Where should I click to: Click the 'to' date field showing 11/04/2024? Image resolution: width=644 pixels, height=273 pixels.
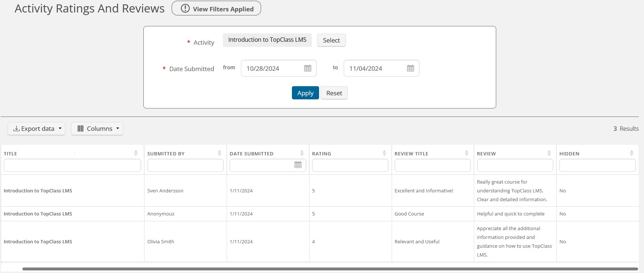pyautogui.click(x=381, y=69)
